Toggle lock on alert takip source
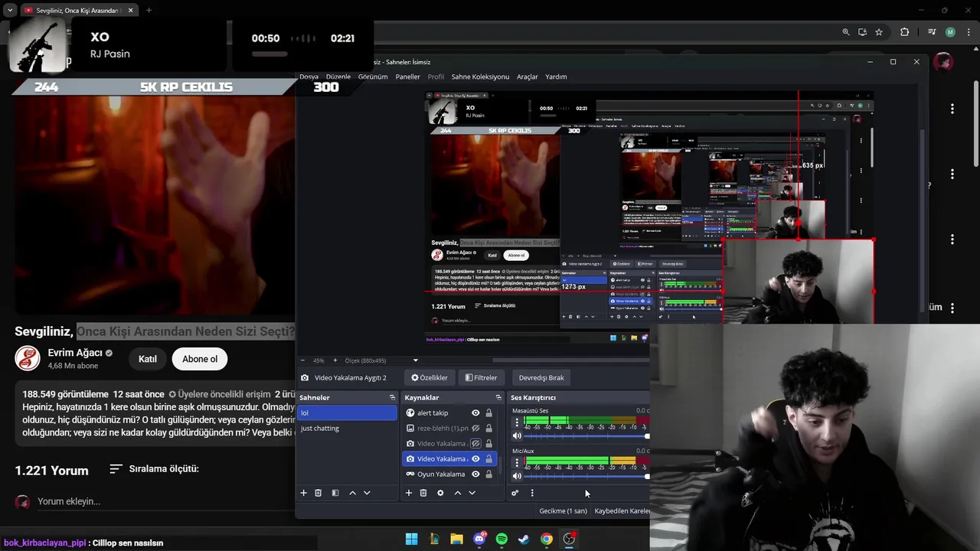This screenshot has height=551, width=980. (x=488, y=412)
